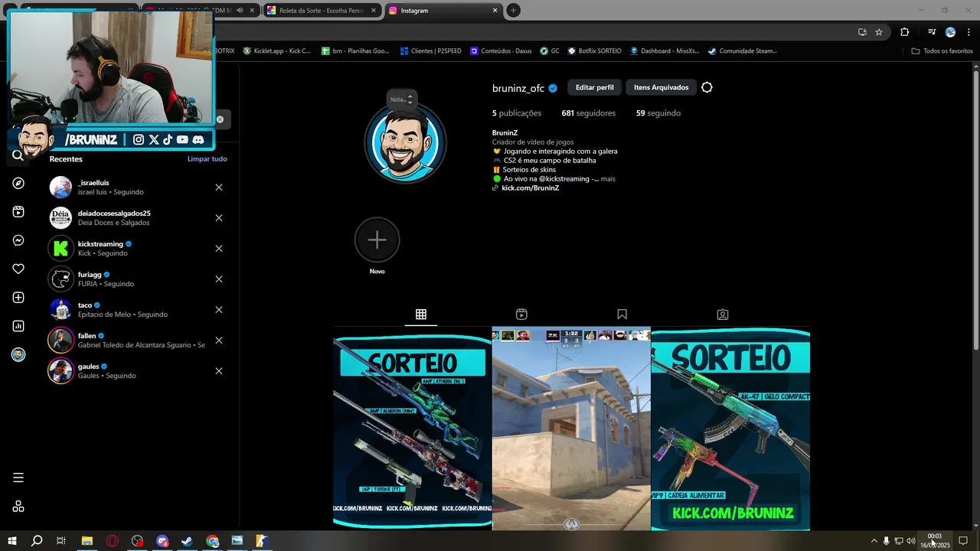This screenshot has width=980, height=551.
Task: Click the Itens Arquivados button
Action: (x=661, y=87)
